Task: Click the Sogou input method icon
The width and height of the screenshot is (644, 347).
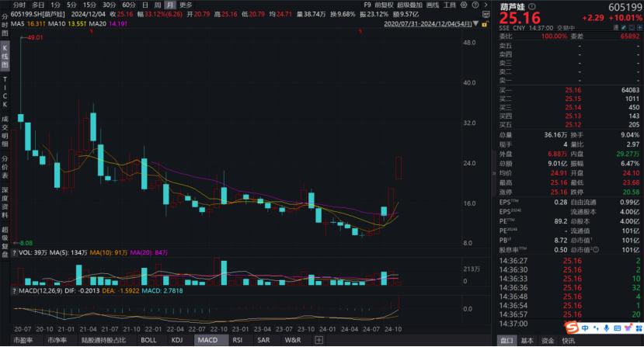Action: tap(570, 328)
